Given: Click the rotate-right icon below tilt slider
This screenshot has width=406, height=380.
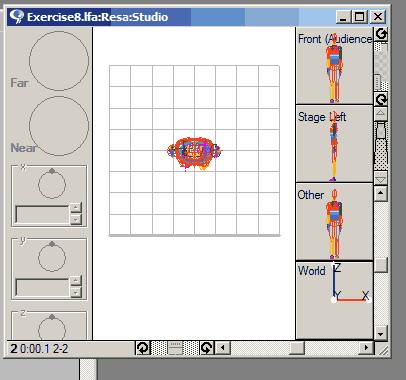Looking at the screenshot, I should pos(381,99).
